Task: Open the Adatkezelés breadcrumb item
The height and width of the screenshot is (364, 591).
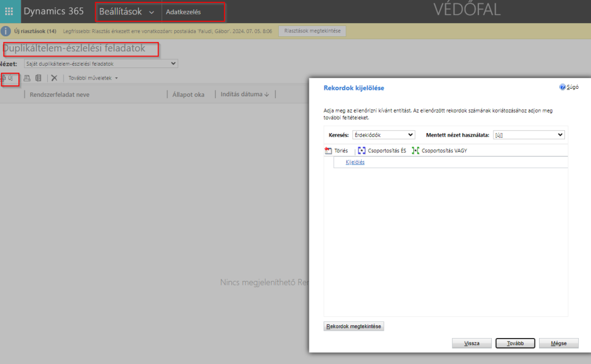Action: (183, 12)
